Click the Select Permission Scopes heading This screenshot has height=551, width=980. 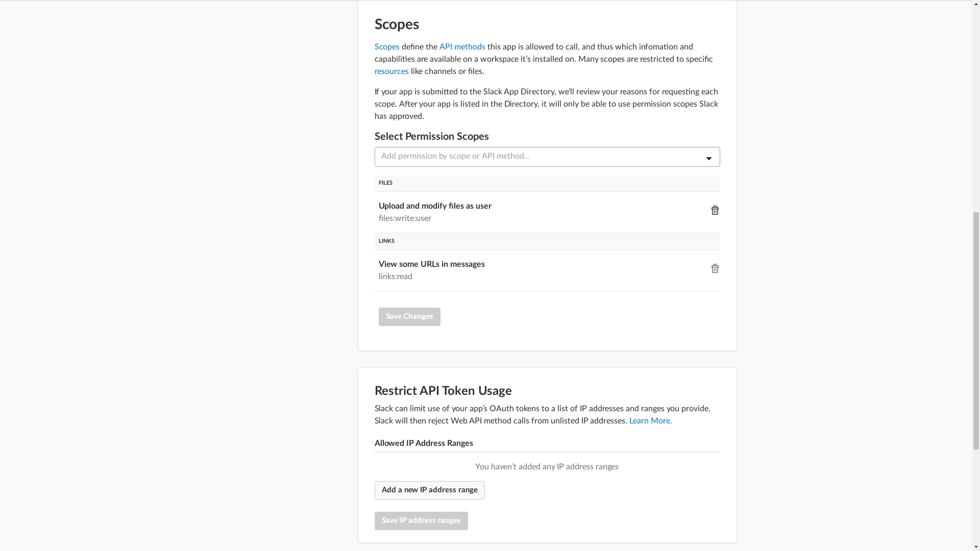pyautogui.click(x=431, y=137)
